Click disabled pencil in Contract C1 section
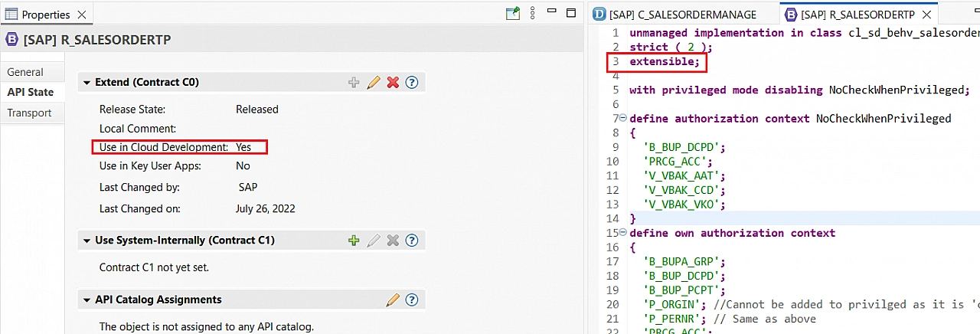The width and height of the screenshot is (980, 334). [x=373, y=241]
